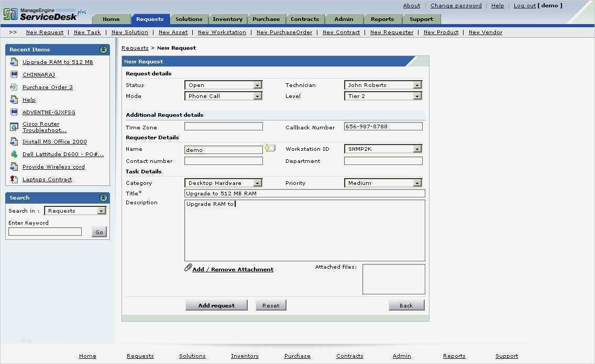Image resolution: width=595 pixels, height=364 pixels.
Task: Click the Add / Remove Attachment link
Action: pyautogui.click(x=233, y=269)
